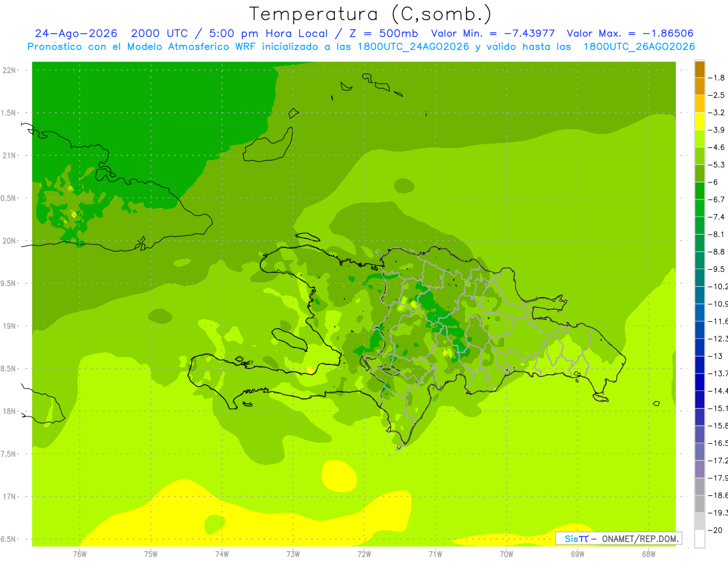The height and width of the screenshot is (562, 728).
Task: Click the "70W" longitude label
Action: (506, 554)
